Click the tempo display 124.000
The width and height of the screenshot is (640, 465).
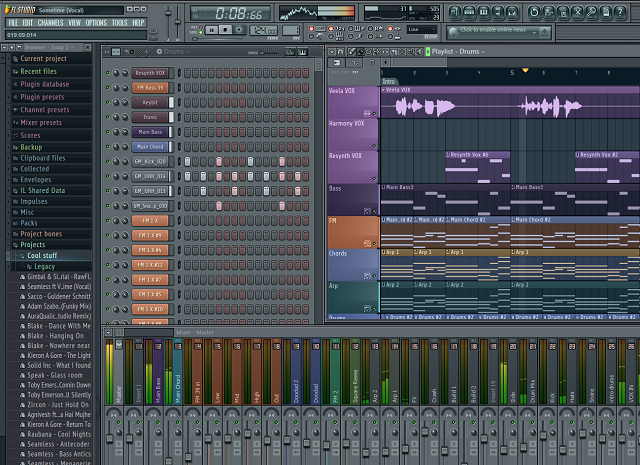click(x=264, y=30)
